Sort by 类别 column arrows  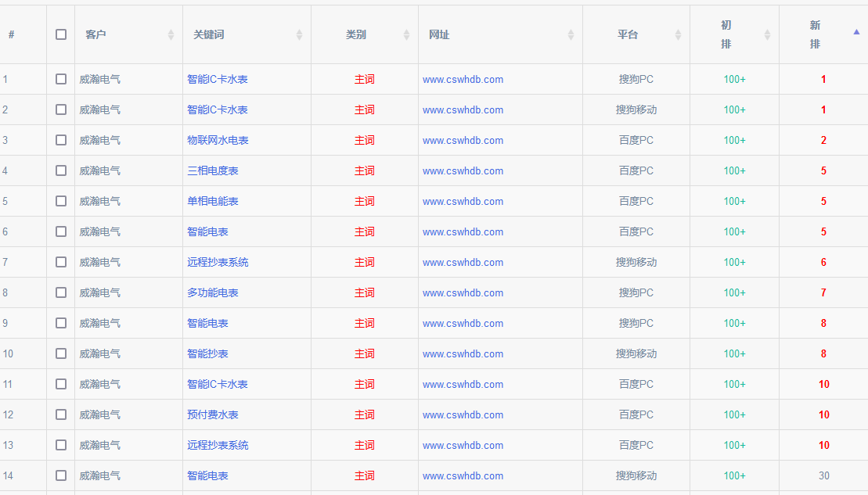(x=407, y=35)
